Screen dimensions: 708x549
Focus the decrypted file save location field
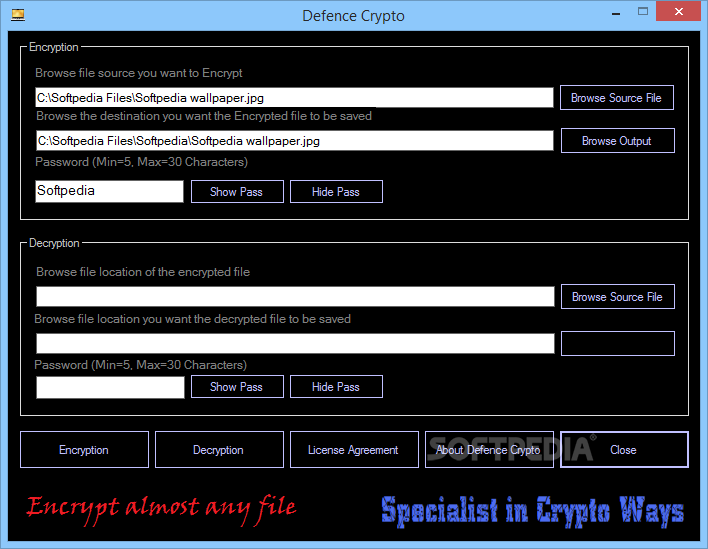coord(295,344)
